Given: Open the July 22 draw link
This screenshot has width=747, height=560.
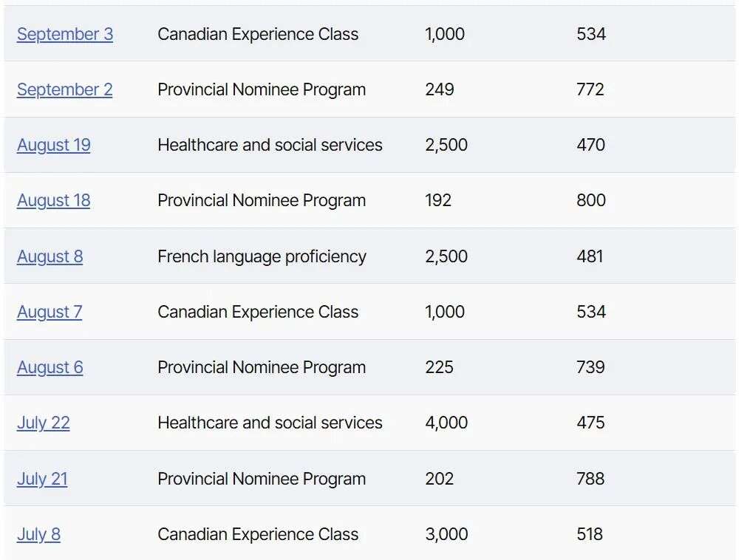Looking at the screenshot, I should 43,423.
